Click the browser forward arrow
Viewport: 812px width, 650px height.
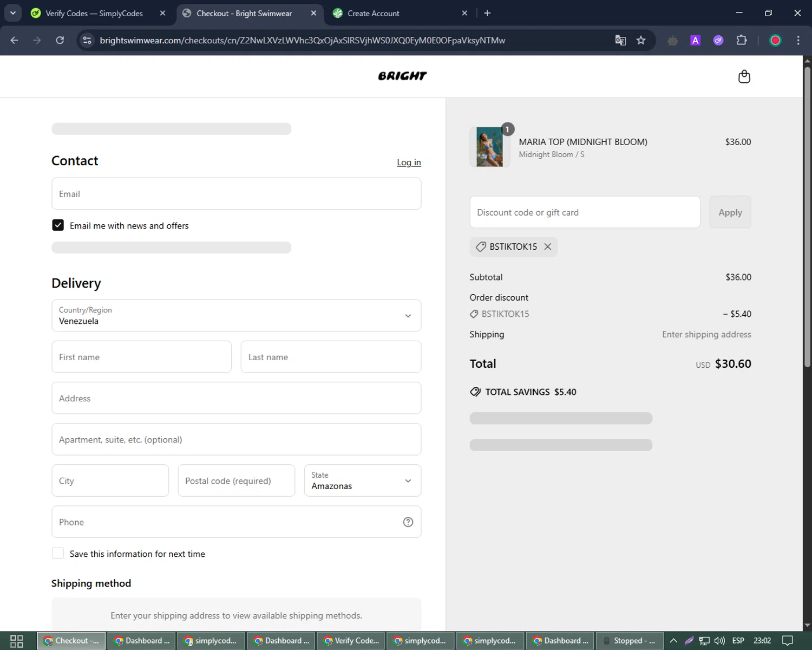coord(37,40)
